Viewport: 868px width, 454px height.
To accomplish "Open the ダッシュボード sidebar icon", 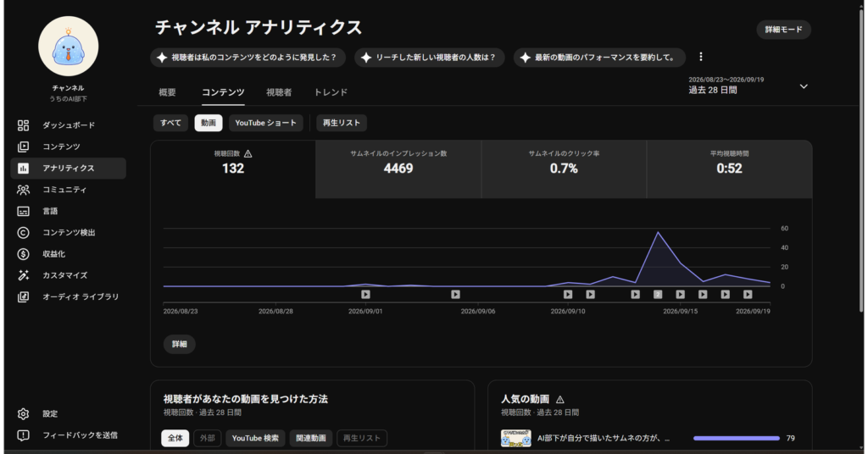I will coord(23,125).
